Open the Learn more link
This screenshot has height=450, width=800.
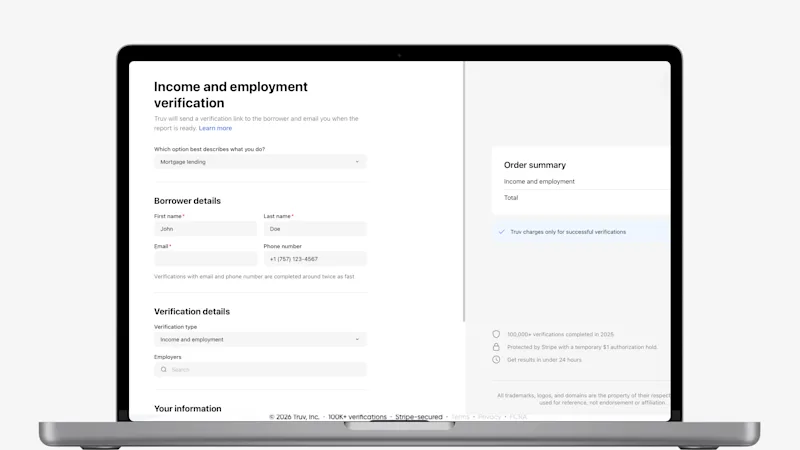click(215, 128)
